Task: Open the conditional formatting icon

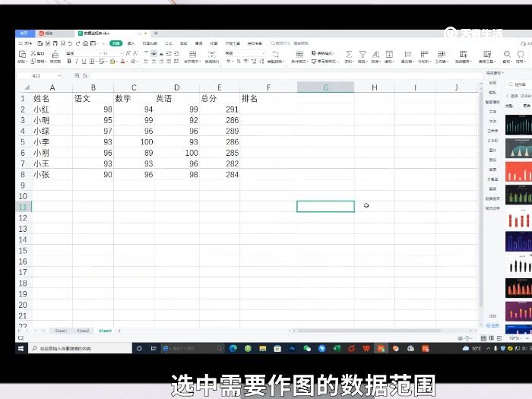Action: [x=299, y=54]
